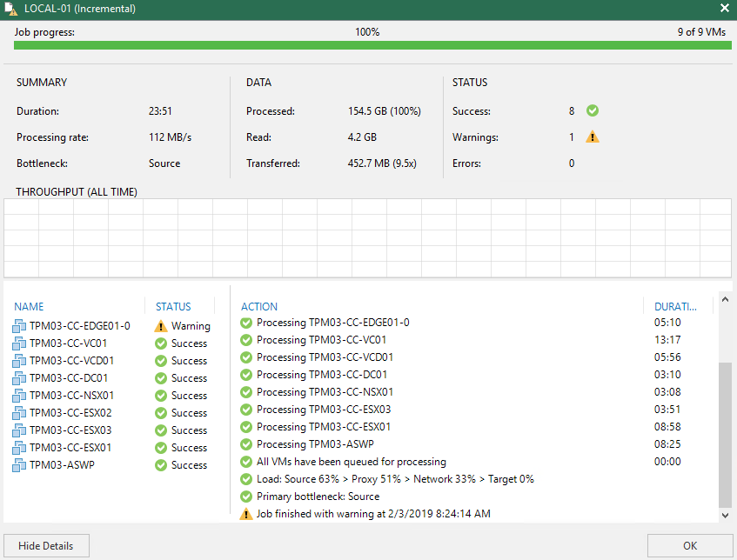Viewport: 737px width, 560px height.
Task: Click the VM icon for TPM03-CC-VC01
Action: (x=19, y=343)
